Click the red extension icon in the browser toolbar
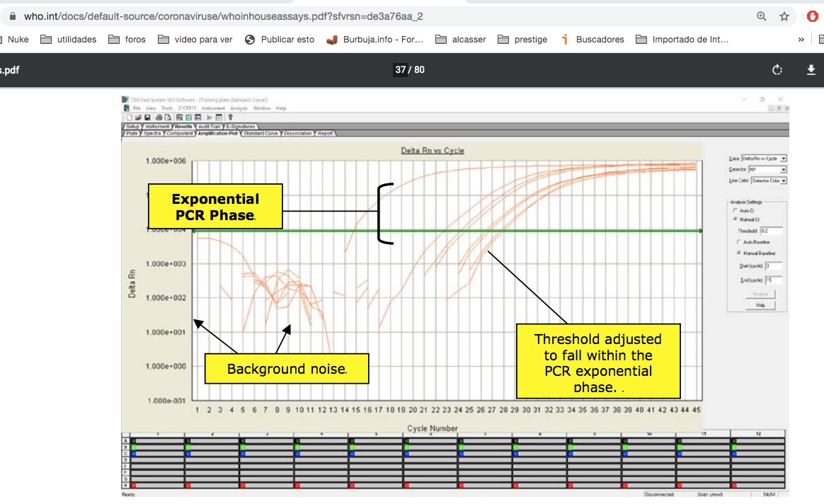This screenshot has height=504, width=824. tap(813, 16)
